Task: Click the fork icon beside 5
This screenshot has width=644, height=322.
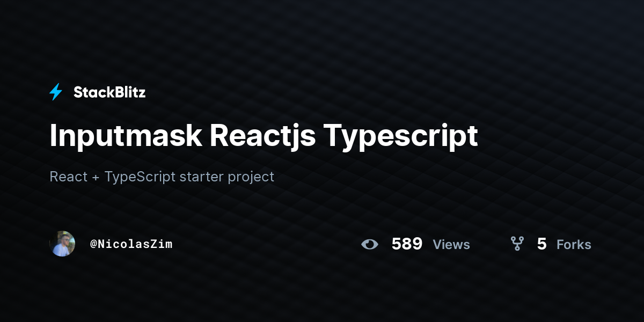Action: (517, 244)
